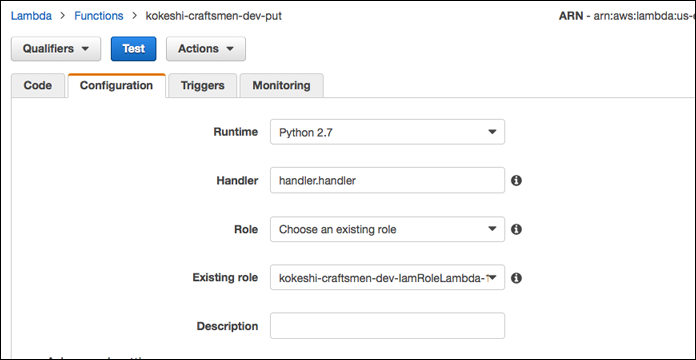696x360 pixels.
Task: Navigate to Functions breadcrumb link
Action: (99, 16)
